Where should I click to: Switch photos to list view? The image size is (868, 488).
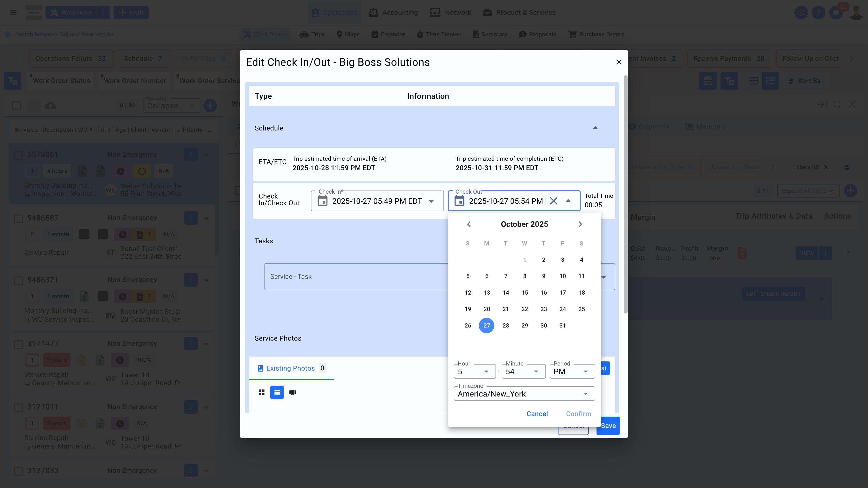point(277,392)
